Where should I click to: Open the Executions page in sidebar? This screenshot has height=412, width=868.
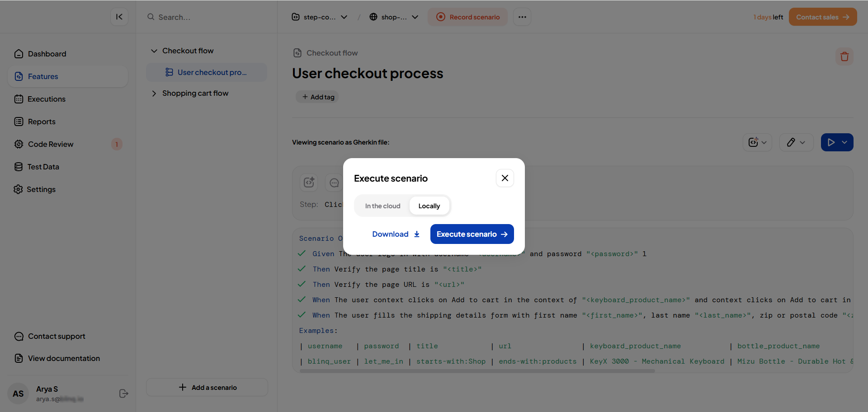[x=46, y=99]
